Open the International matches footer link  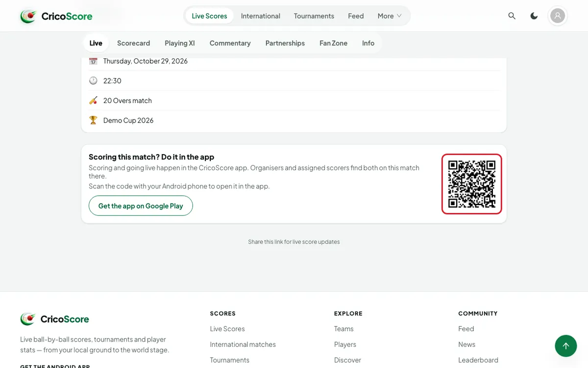click(243, 344)
